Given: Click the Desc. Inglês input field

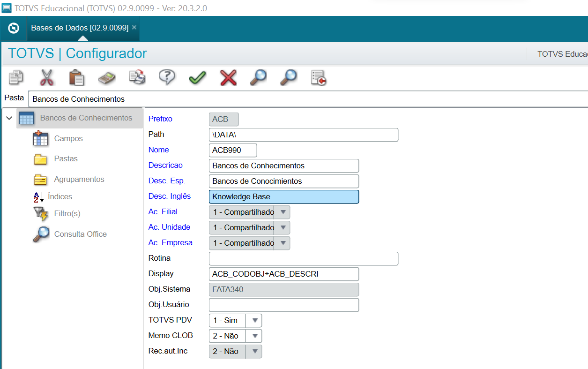Looking at the screenshot, I should coord(283,196).
